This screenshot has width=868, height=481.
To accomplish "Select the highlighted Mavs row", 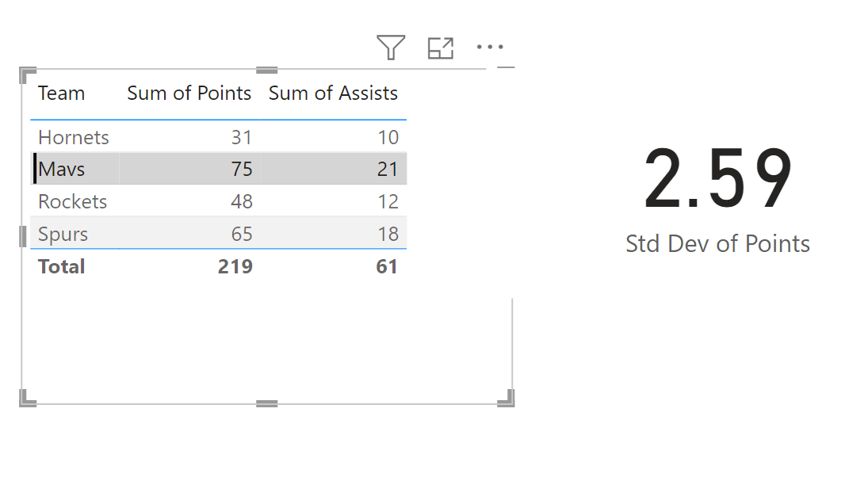I will click(219, 169).
